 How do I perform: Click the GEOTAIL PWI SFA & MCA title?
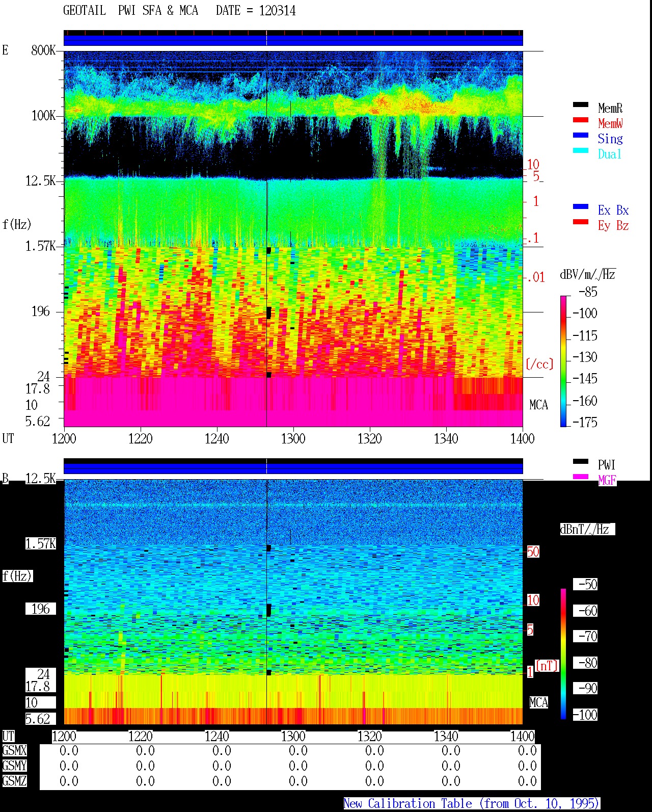coord(179,11)
